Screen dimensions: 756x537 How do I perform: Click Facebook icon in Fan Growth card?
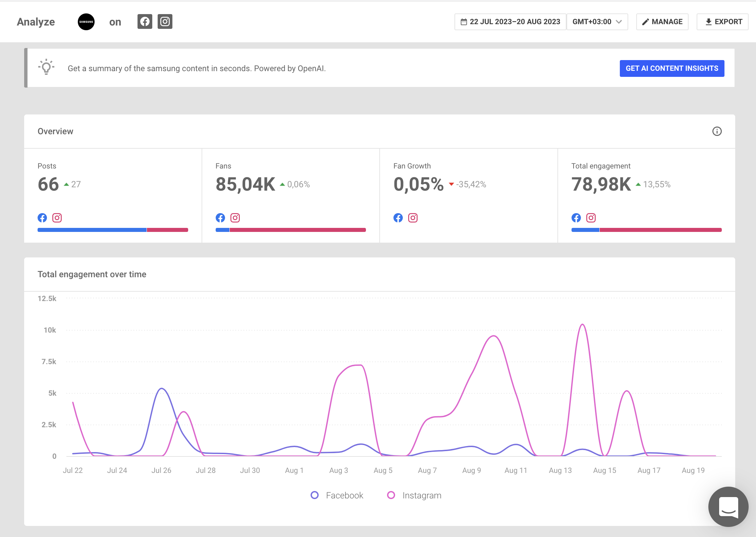398,218
